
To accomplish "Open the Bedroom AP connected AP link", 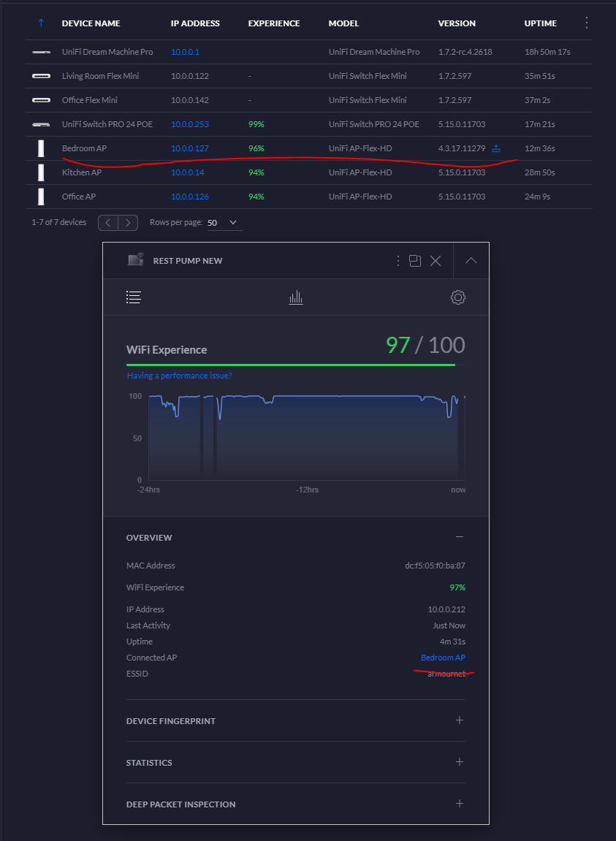I will pyautogui.click(x=443, y=658).
